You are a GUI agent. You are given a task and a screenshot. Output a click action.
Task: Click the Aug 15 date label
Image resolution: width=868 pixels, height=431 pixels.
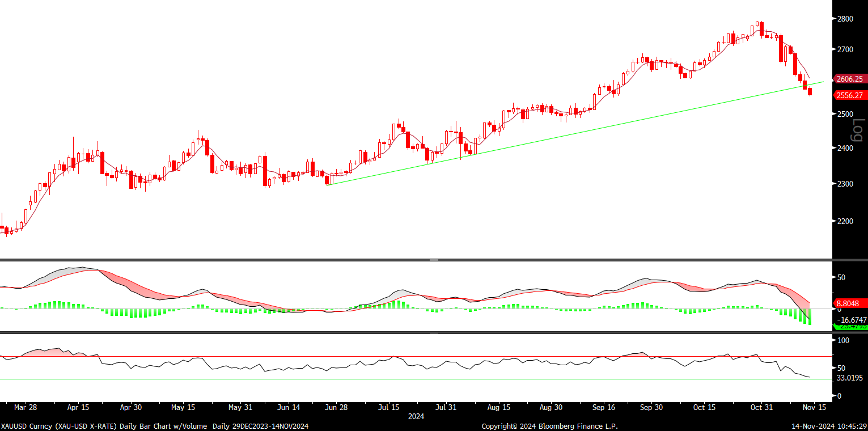(x=499, y=408)
